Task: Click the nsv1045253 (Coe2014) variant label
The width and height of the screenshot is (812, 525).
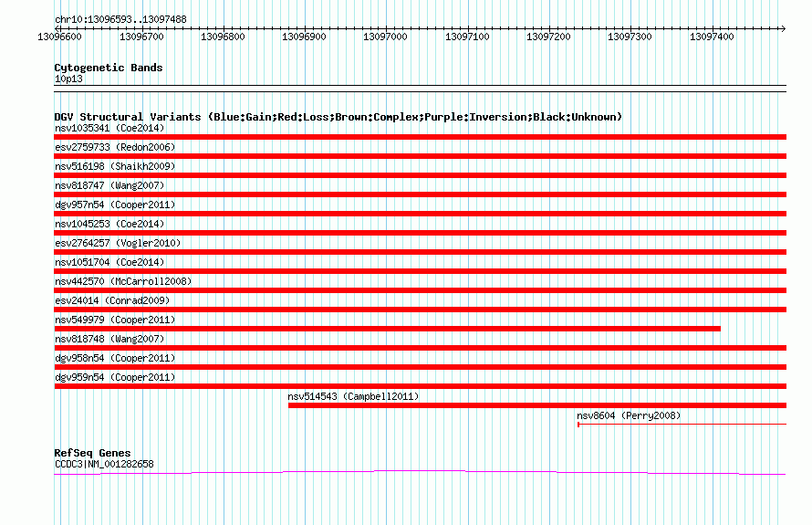Action: 109,224
